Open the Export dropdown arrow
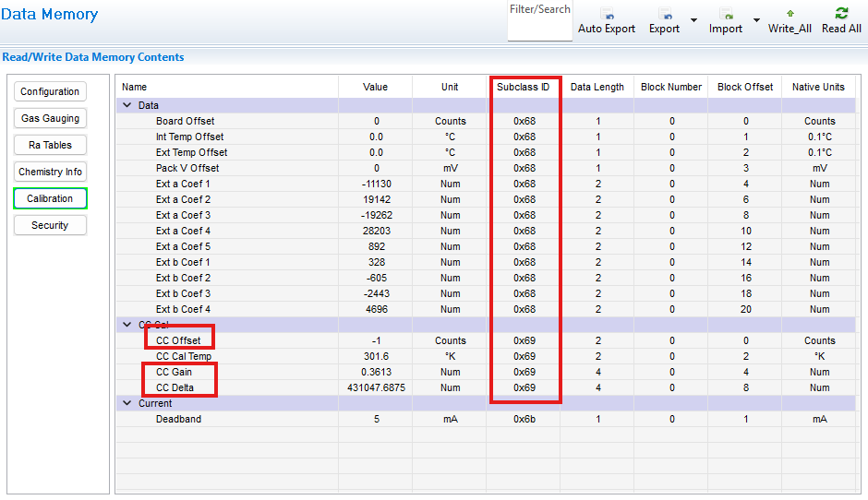The height and width of the screenshot is (500, 868). (693, 20)
